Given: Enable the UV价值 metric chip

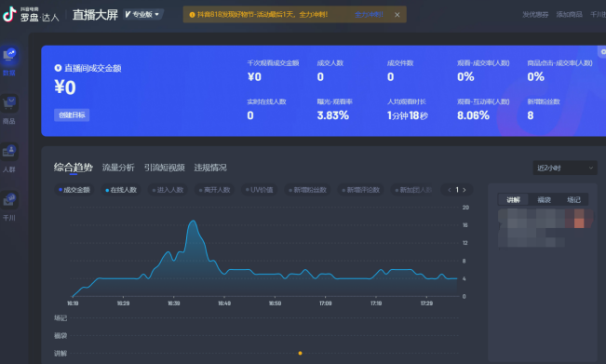Looking at the screenshot, I should point(260,190).
